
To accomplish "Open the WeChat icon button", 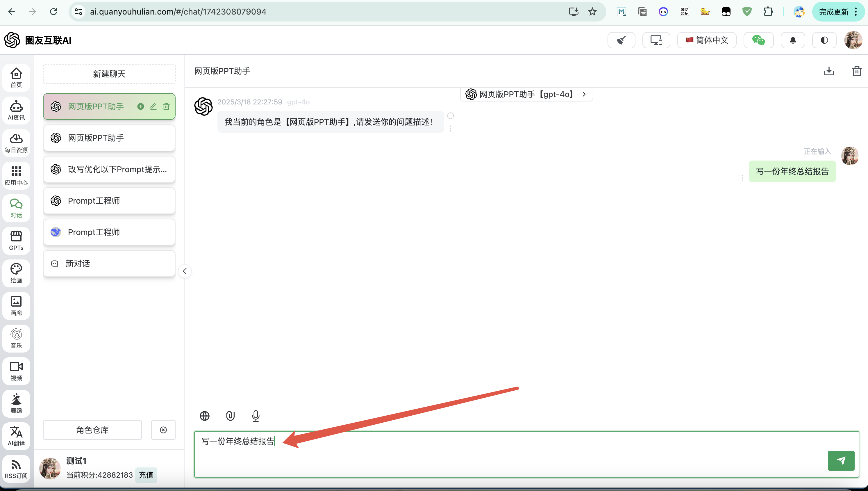I will (758, 40).
